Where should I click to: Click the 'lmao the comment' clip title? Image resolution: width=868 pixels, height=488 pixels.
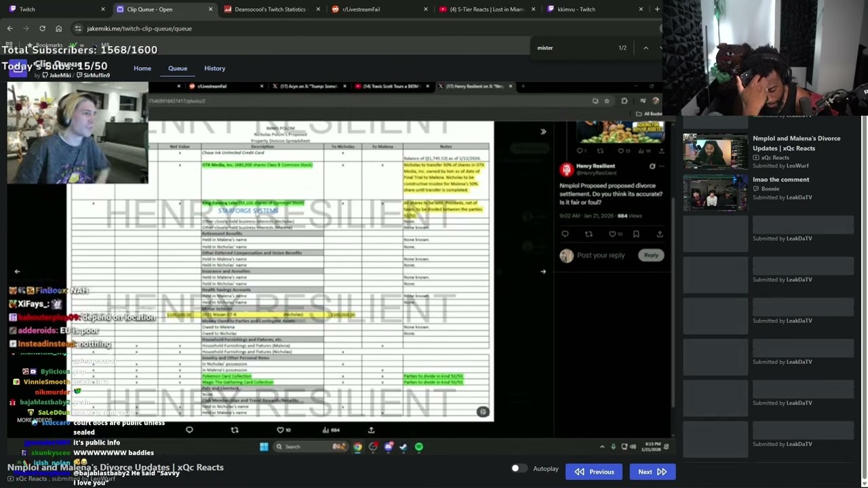point(781,180)
